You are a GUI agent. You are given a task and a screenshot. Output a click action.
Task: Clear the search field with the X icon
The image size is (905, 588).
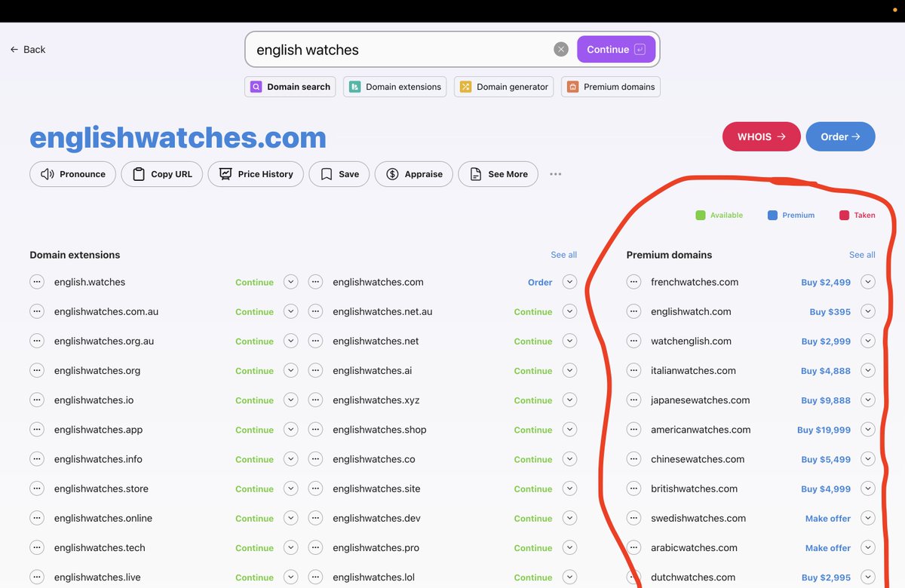561,50
